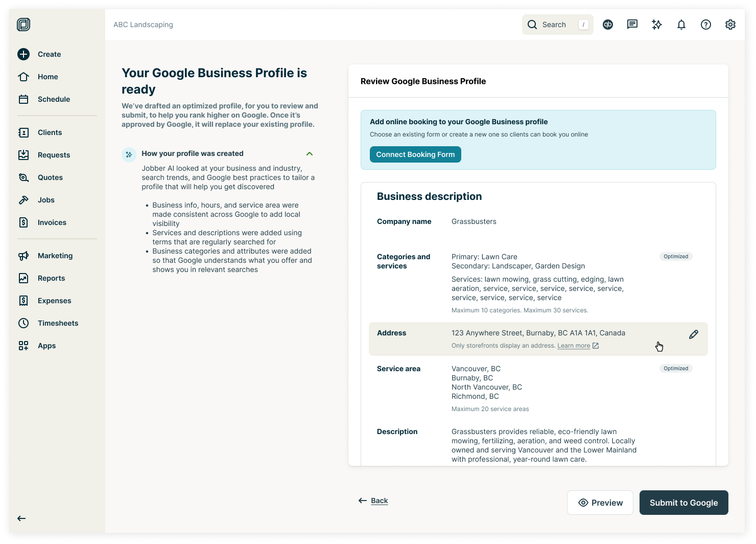Open the help question mark icon
This screenshot has width=756, height=544.
click(706, 25)
